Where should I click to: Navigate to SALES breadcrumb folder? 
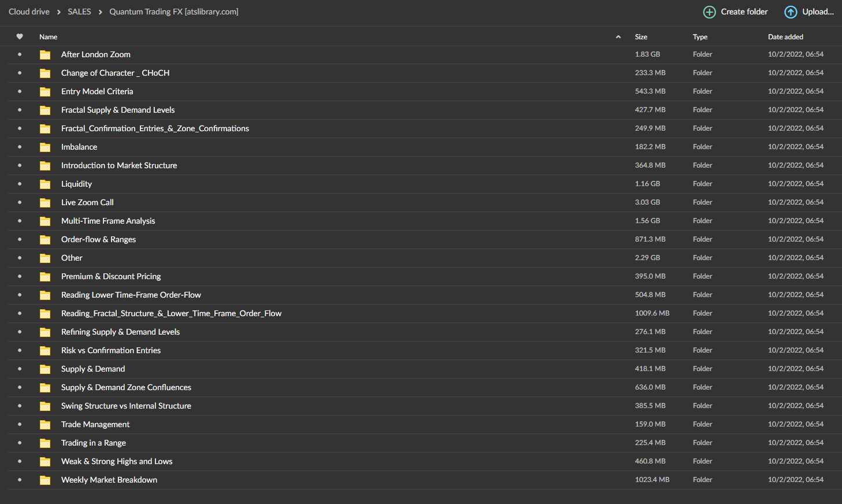(x=79, y=12)
